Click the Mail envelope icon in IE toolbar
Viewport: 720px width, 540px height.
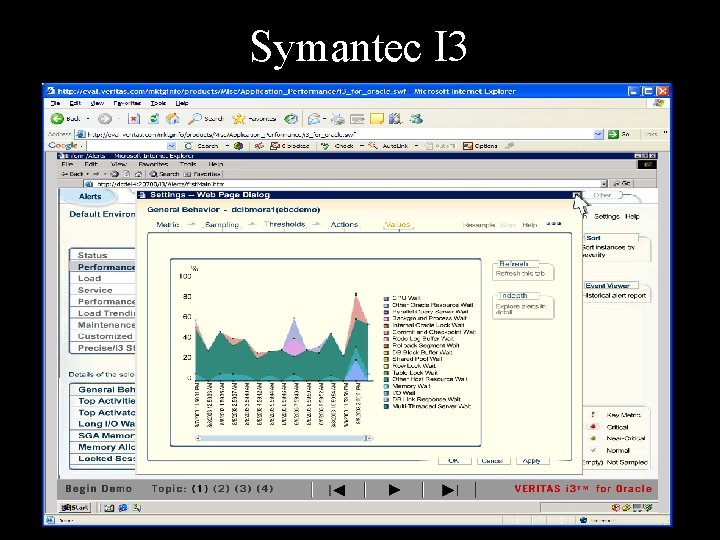[314, 119]
